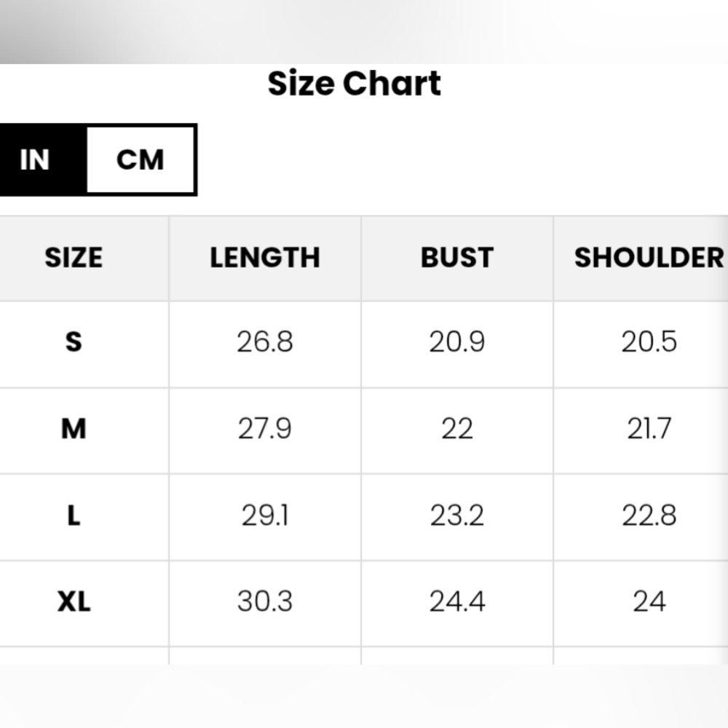The image size is (728, 728).
Task: Click the Size Chart heading
Action: [354, 84]
